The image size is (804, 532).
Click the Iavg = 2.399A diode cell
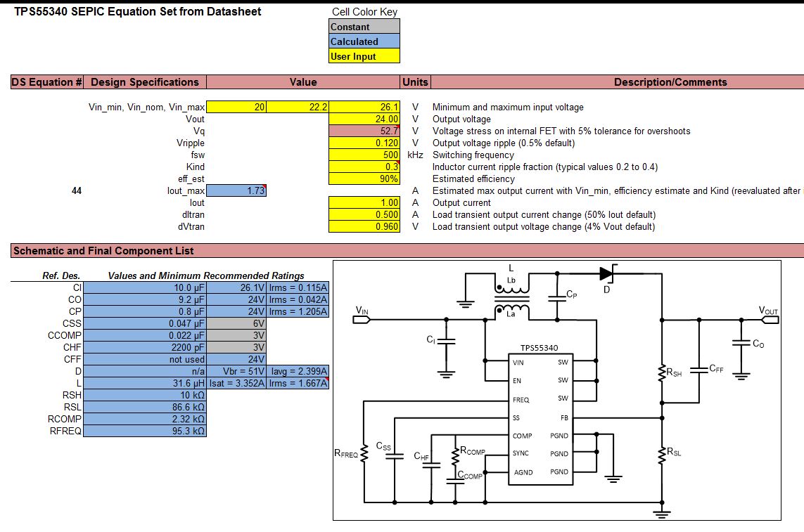[x=298, y=371]
